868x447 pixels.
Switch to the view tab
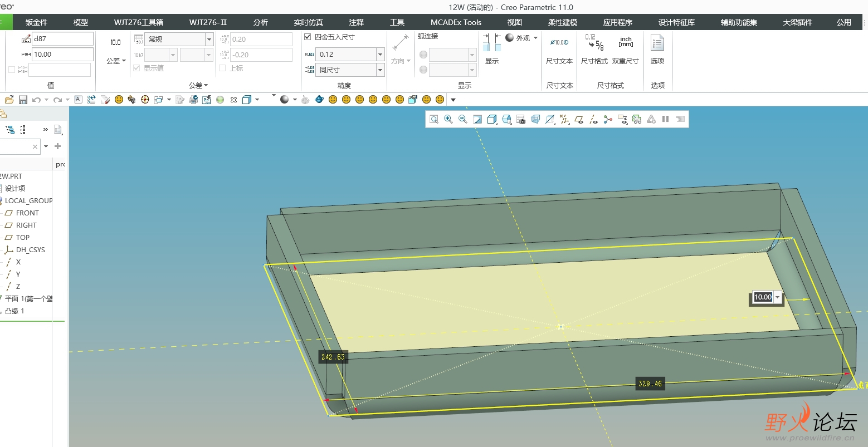point(515,22)
